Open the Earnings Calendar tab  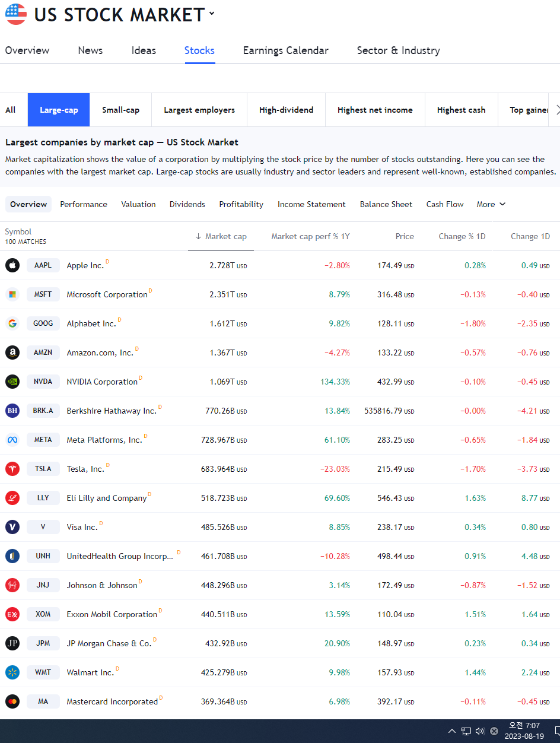coord(286,50)
